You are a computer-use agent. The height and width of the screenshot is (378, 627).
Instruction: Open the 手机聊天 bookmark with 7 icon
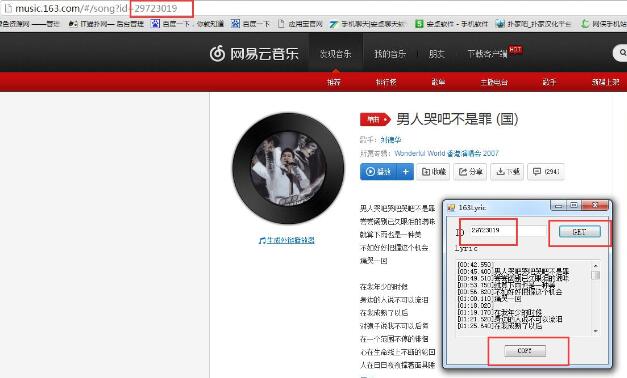[x=368, y=24]
